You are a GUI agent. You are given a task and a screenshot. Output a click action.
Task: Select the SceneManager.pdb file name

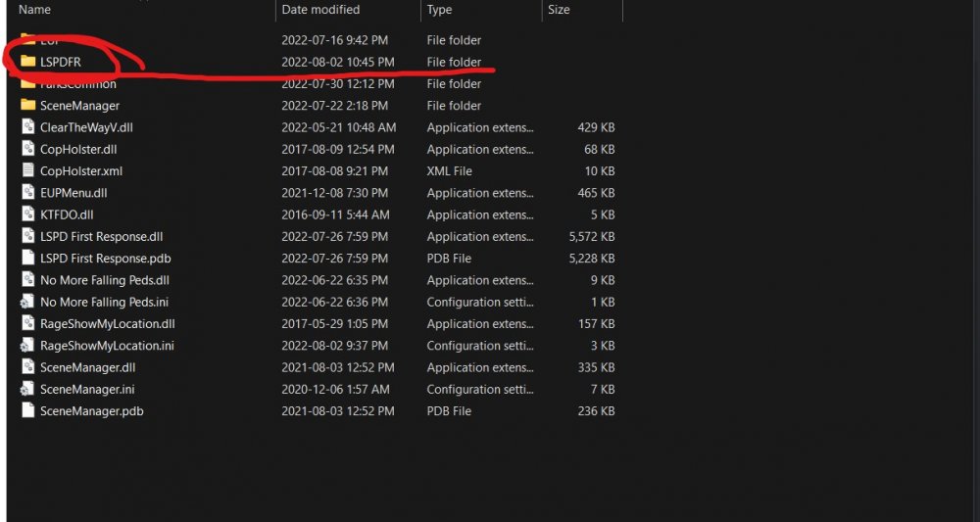click(x=92, y=411)
